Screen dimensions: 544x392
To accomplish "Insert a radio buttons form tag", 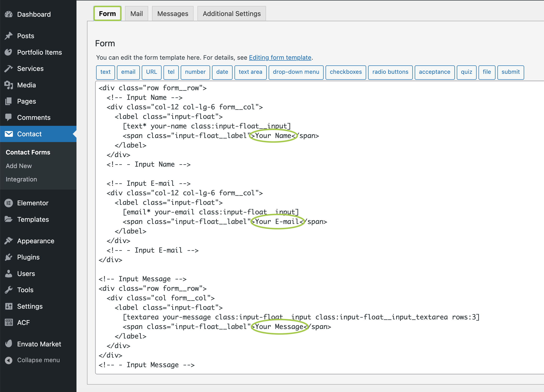I will (390, 72).
